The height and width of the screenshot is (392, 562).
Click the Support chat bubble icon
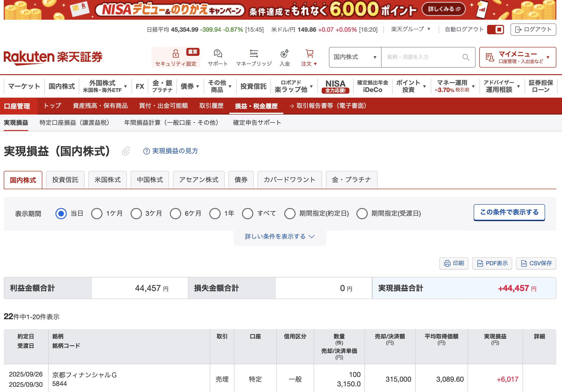[218, 53]
